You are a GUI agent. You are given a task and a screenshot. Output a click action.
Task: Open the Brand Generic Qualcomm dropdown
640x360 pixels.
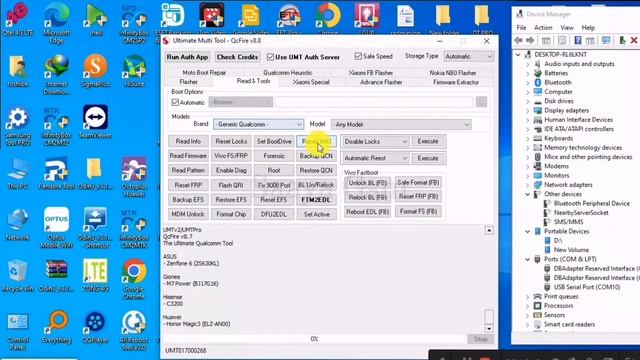[x=258, y=124]
